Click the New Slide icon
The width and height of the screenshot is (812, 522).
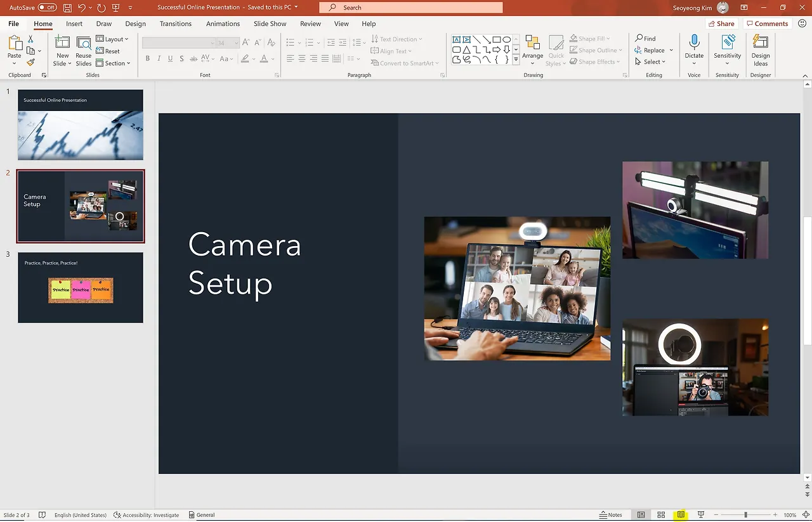62,43
